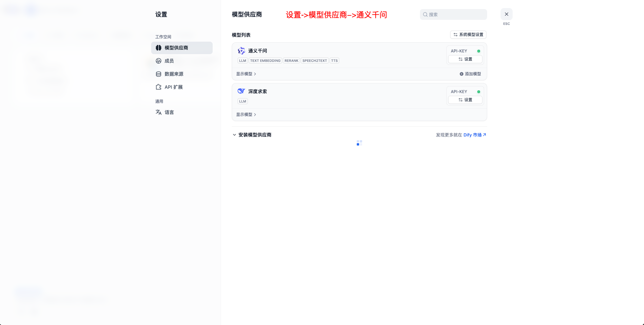This screenshot has width=644, height=325.
Task: Click the API-KEY label in 通义千问 card
Action: tap(459, 51)
